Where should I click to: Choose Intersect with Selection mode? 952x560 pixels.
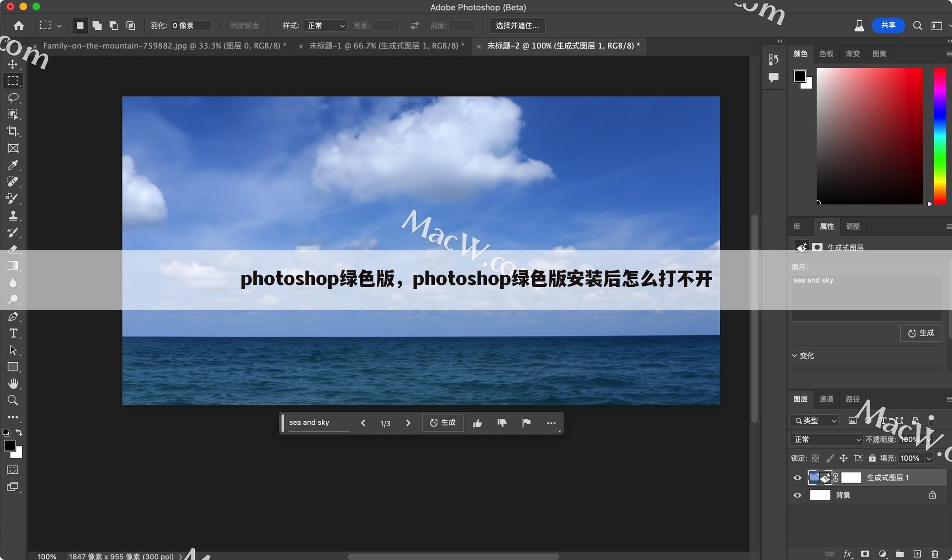coord(131,25)
